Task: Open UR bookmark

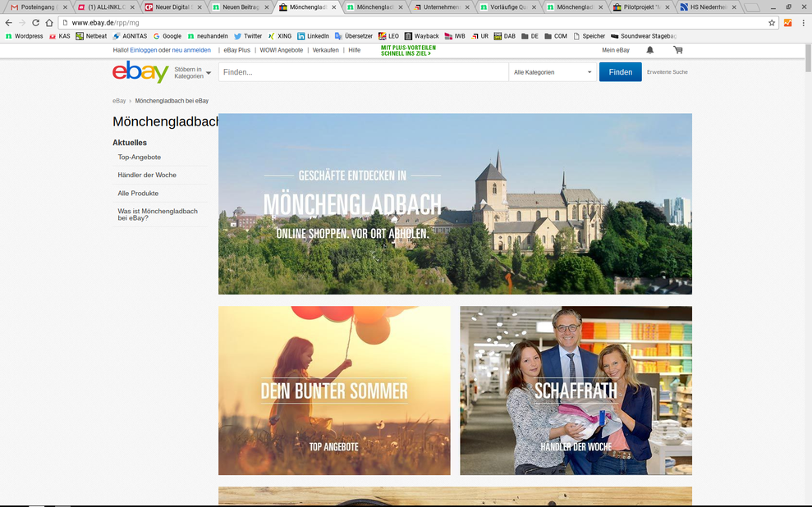Action: pos(480,36)
